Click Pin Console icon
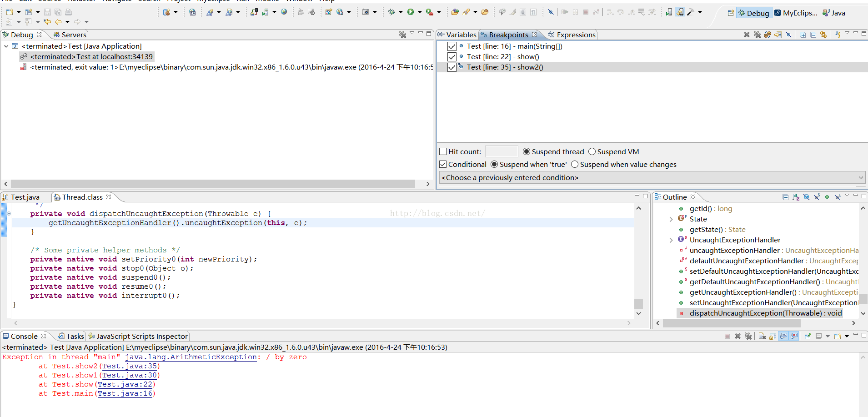 coord(808,336)
